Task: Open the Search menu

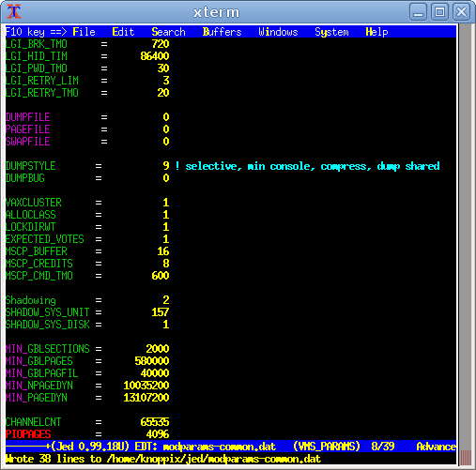Action: 168,32
